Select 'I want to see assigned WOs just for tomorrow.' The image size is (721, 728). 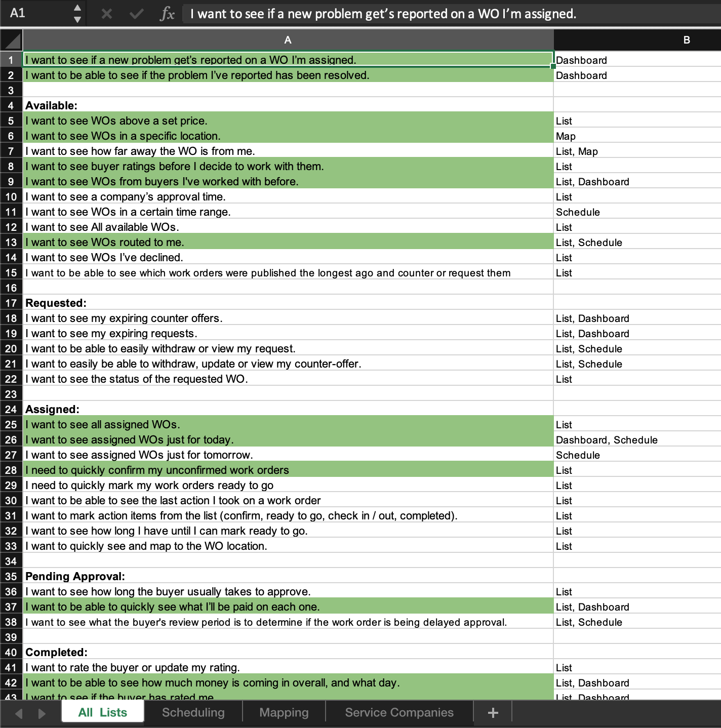pyautogui.click(x=288, y=455)
